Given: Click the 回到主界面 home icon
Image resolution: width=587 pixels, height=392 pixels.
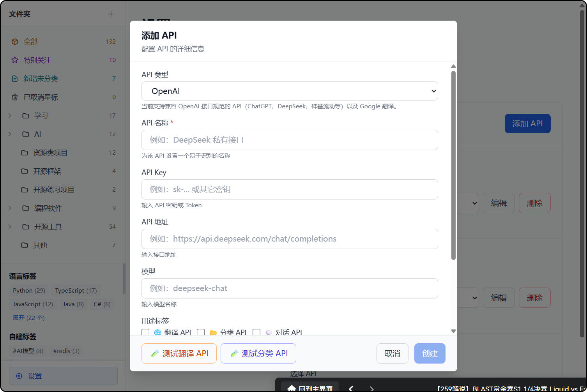Looking at the screenshot, I should pyautogui.click(x=292, y=388).
